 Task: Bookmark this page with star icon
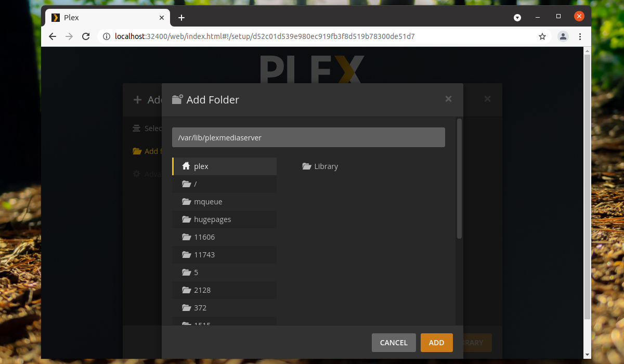click(x=542, y=36)
